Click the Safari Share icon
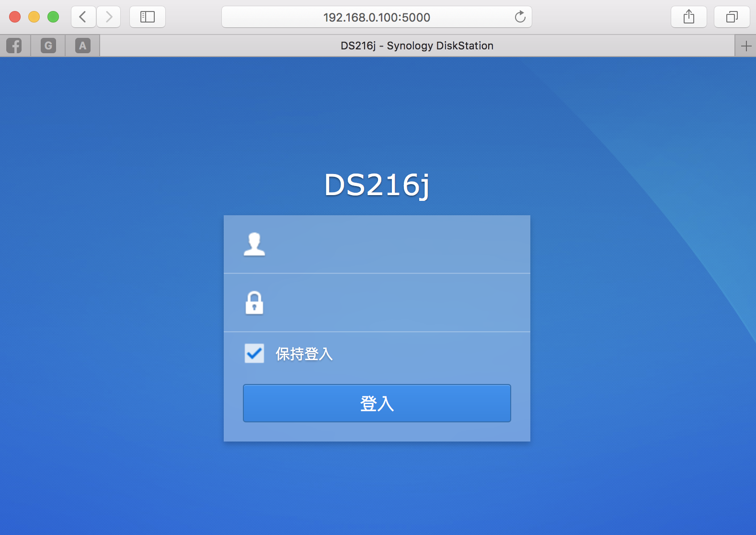Image resolution: width=756 pixels, height=535 pixels. 688,17
